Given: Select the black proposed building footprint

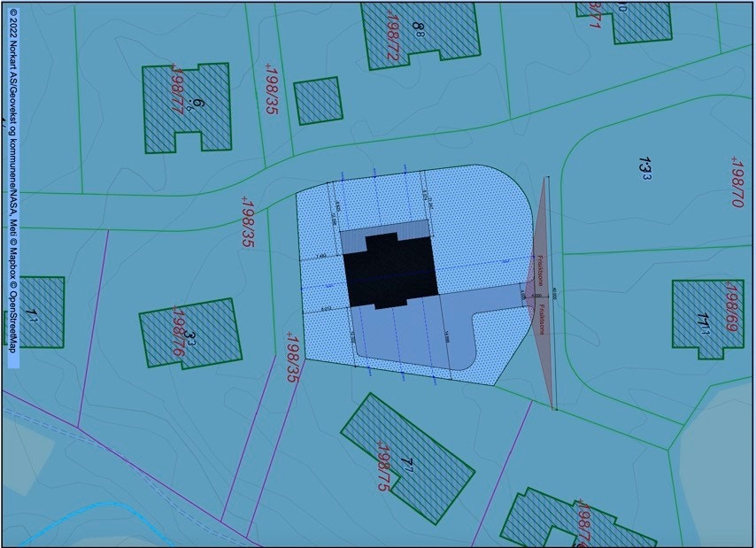Looking at the screenshot, I should pos(391,271).
